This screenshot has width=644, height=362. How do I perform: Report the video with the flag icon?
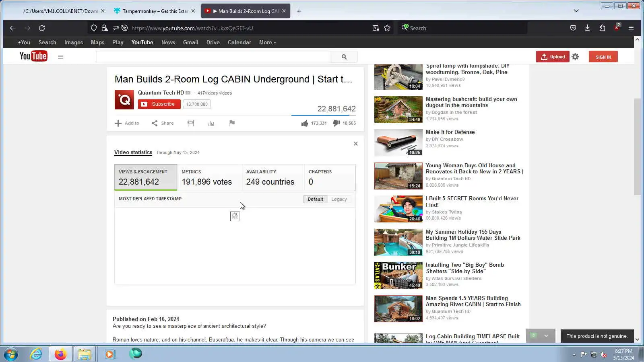pos(232,123)
